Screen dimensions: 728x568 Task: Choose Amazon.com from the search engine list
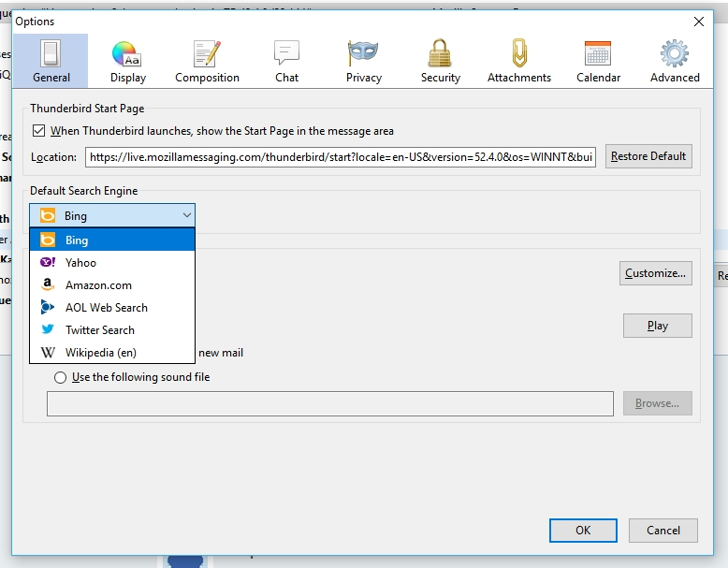(x=112, y=284)
